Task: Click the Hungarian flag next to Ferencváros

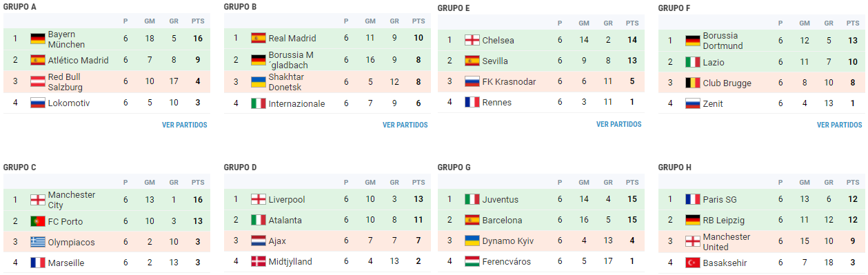Action: (472, 261)
